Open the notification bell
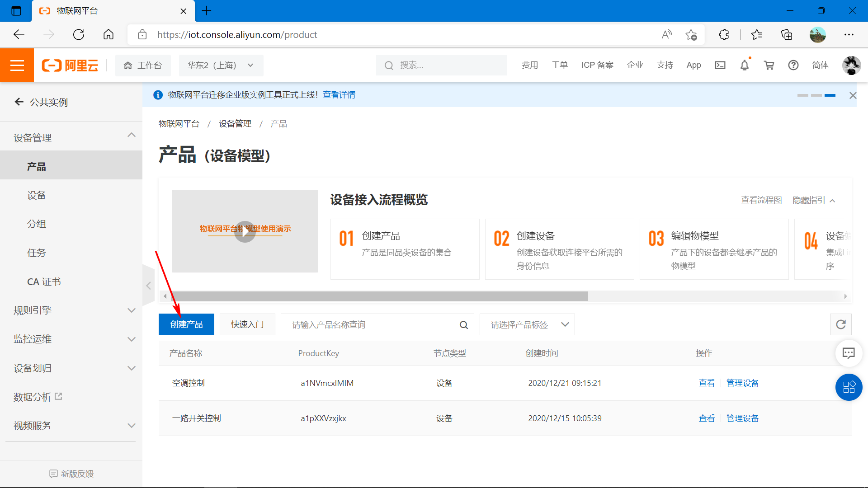The image size is (868, 488). (745, 65)
